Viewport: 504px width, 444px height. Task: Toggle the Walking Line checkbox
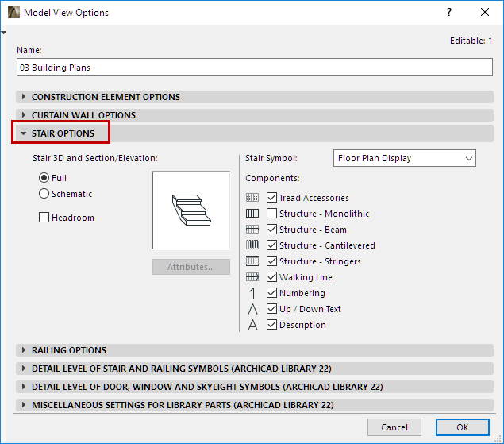pos(271,276)
